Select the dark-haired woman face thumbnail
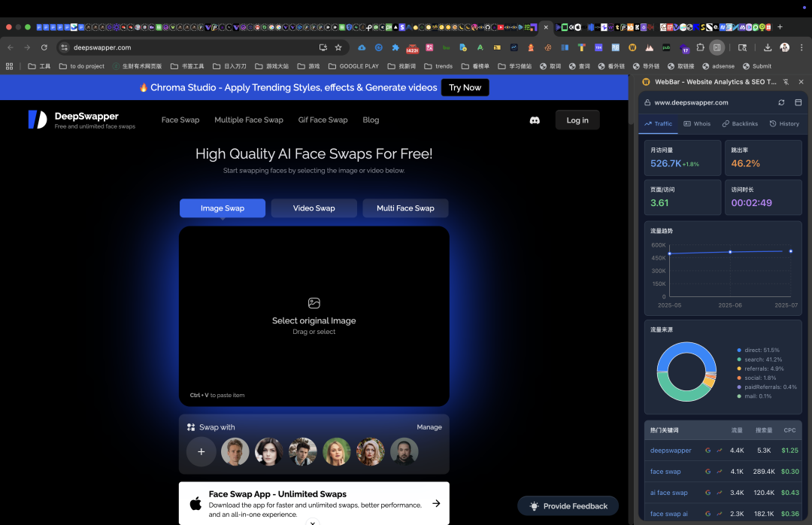This screenshot has height=525, width=812. click(x=268, y=451)
